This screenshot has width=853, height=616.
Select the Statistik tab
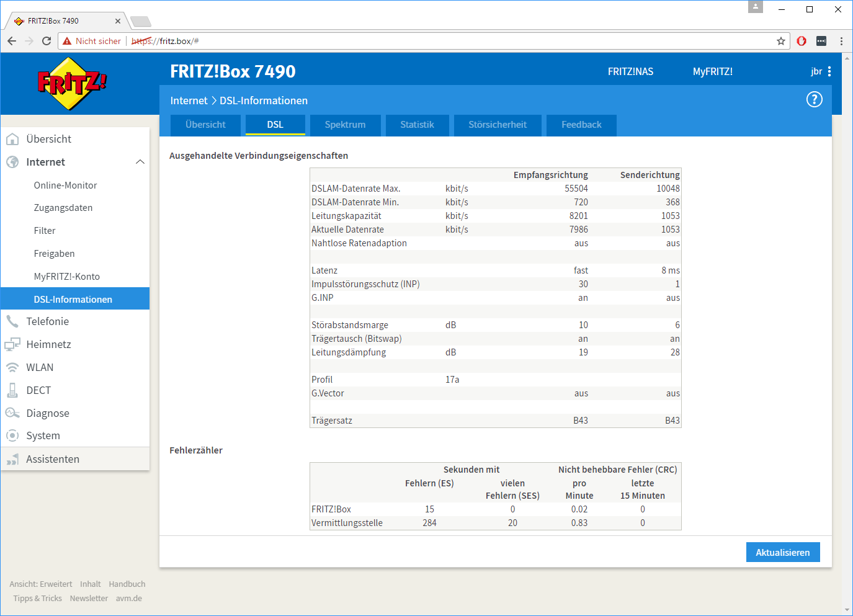(417, 125)
